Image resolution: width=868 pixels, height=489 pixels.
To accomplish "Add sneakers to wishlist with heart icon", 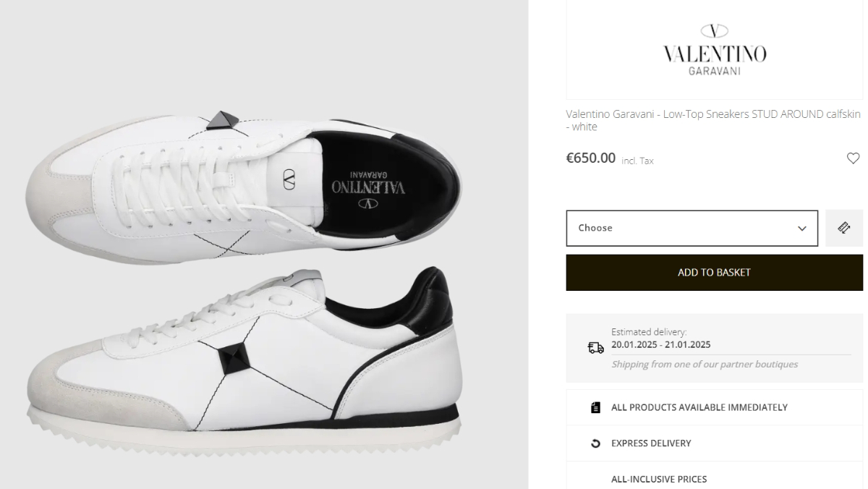I will pyautogui.click(x=853, y=158).
